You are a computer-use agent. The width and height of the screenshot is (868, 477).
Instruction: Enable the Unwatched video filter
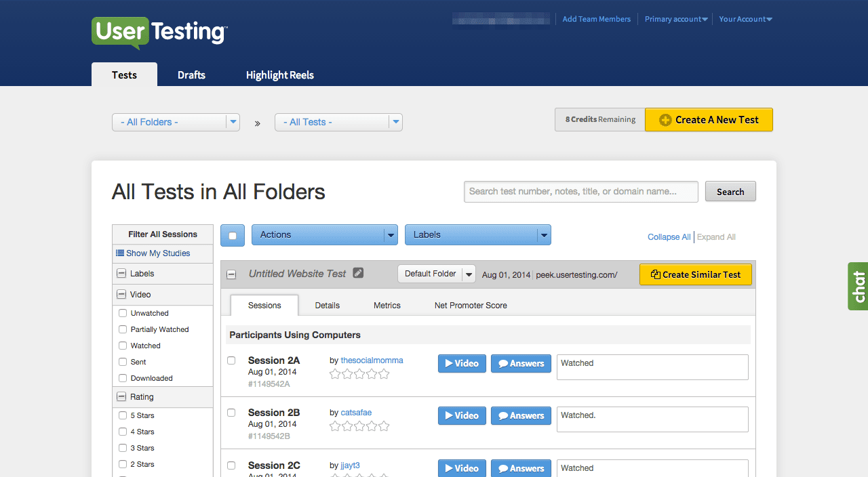coord(122,313)
